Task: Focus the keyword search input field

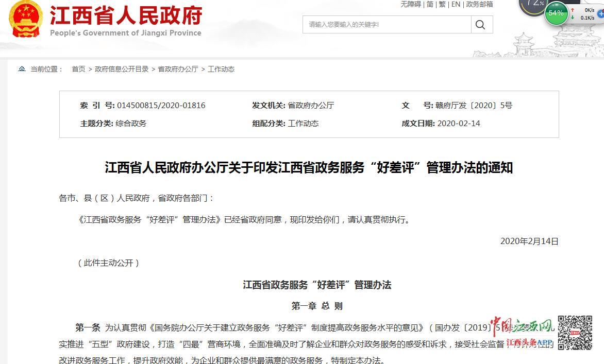Action: [x=387, y=25]
